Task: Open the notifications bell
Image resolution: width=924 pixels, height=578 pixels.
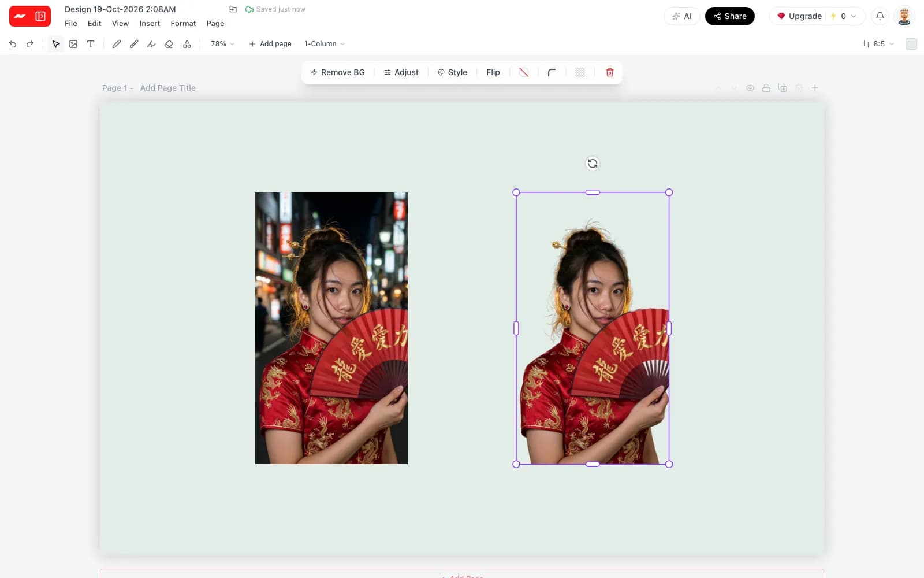Action: click(x=880, y=16)
